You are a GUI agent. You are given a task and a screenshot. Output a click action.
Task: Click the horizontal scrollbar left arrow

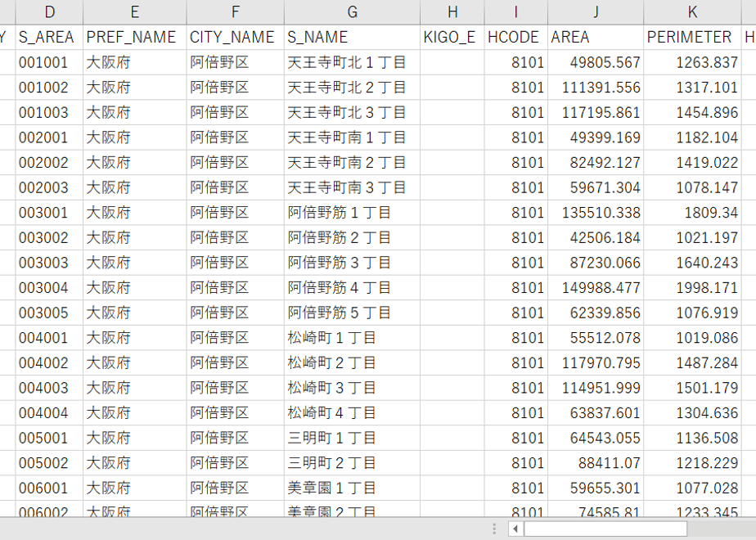[515, 529]
